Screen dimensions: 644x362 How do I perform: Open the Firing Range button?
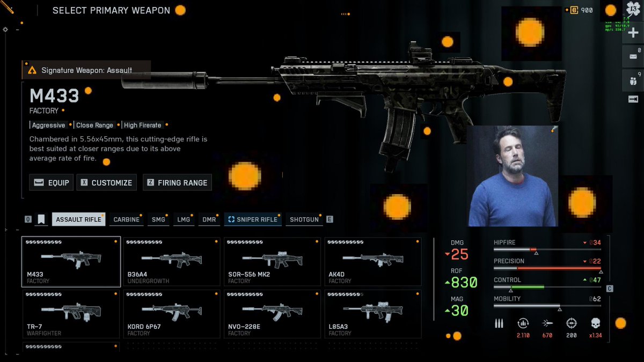tap(177, 182)
